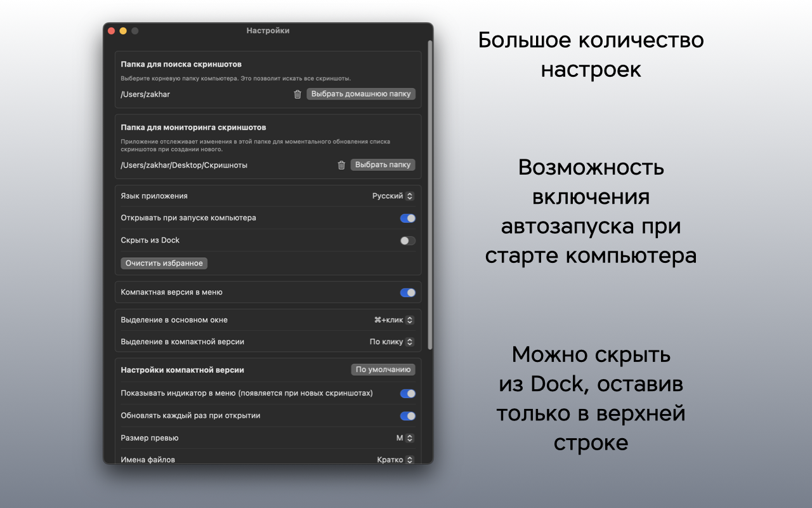Open the 'Имена файлов' dropdown

click(x=395, y=460)
